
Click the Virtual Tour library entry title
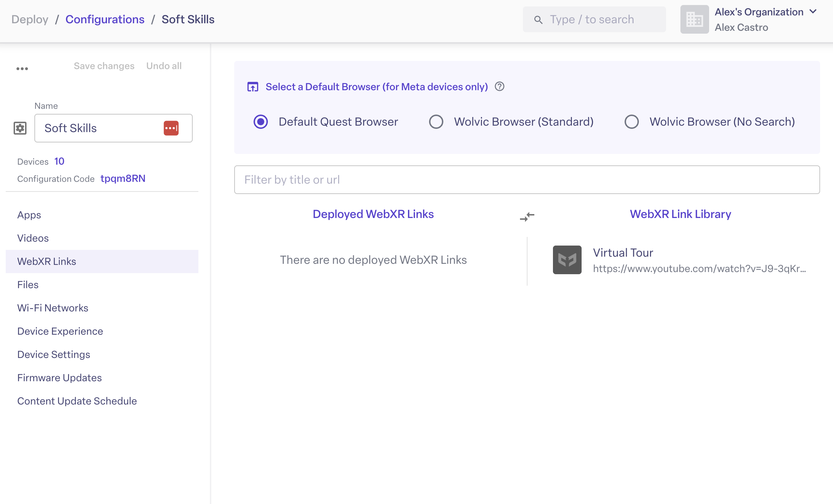[623, 253]
